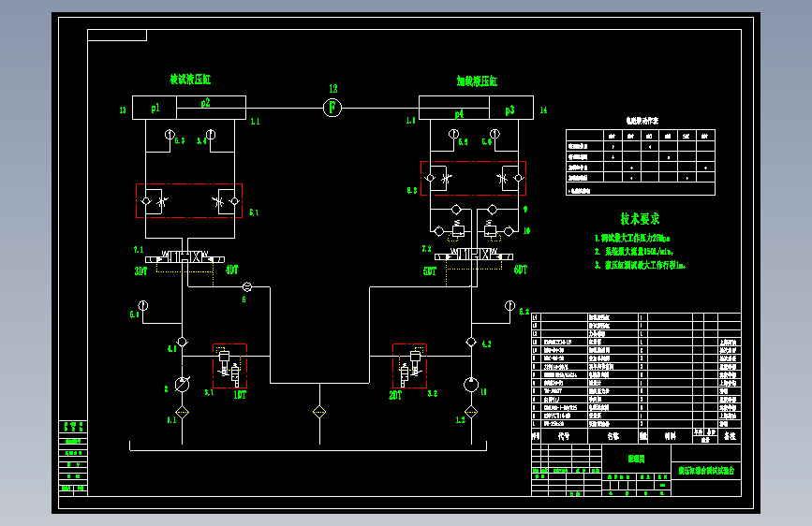This screenshot has width=812, height=526.
Task: Click the left throttle check valve in right cylinder's red box
Action: (x=438, y=179)
